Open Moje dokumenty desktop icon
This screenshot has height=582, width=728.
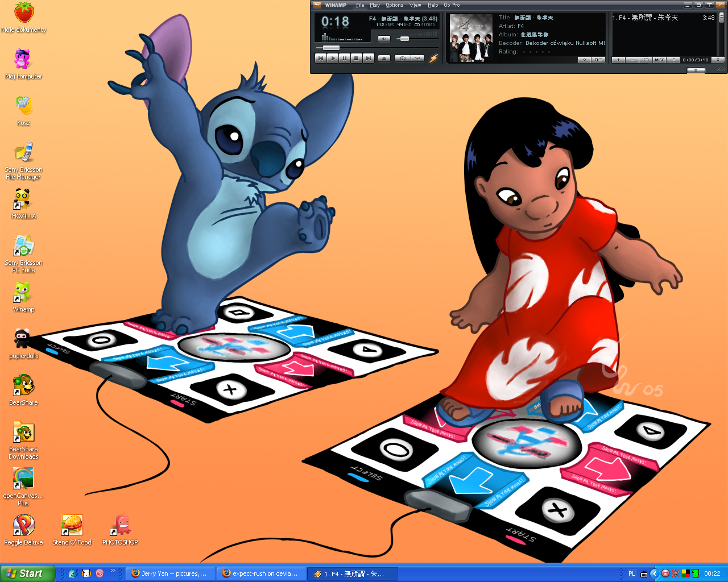pos(24,18)
